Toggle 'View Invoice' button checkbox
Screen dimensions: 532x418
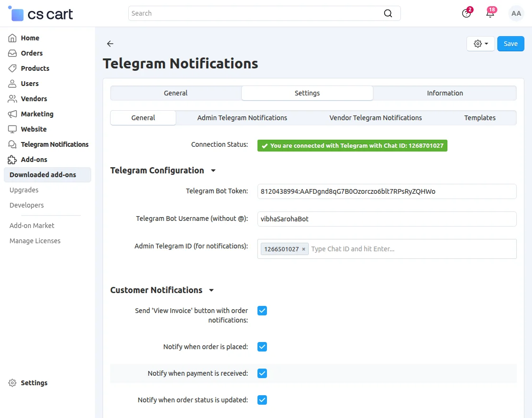pyautogui.click(x=262, y=311)
